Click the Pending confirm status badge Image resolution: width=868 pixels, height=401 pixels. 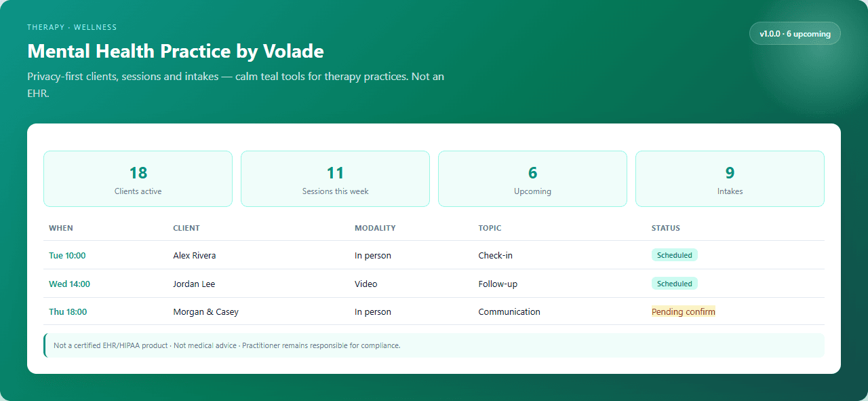[684, 312]
